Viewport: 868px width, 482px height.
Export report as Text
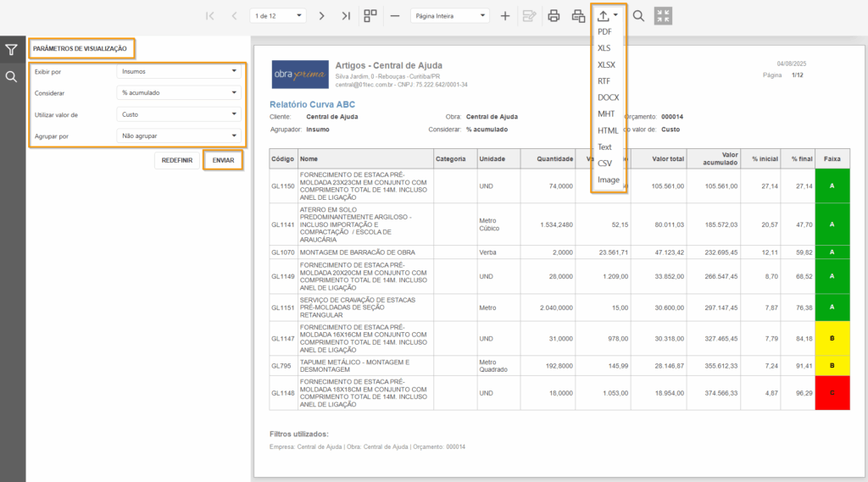click(x=604, y=147)
